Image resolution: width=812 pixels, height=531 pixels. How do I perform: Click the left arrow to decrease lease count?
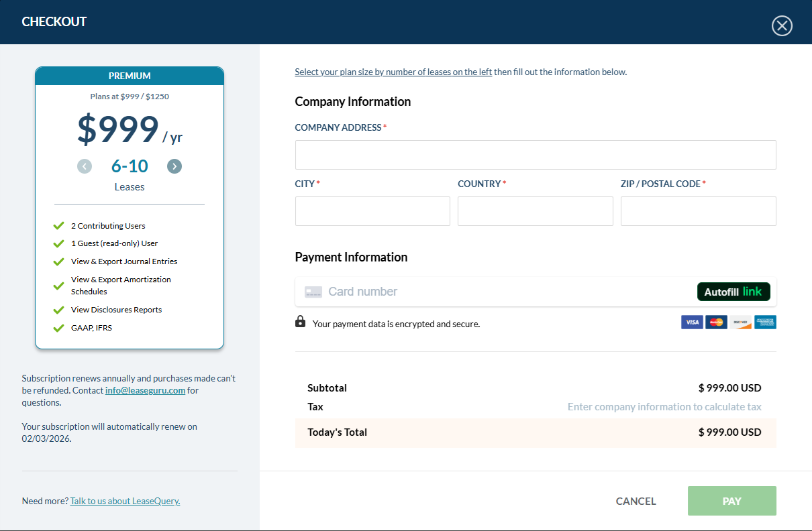click(x=85, y=166)
